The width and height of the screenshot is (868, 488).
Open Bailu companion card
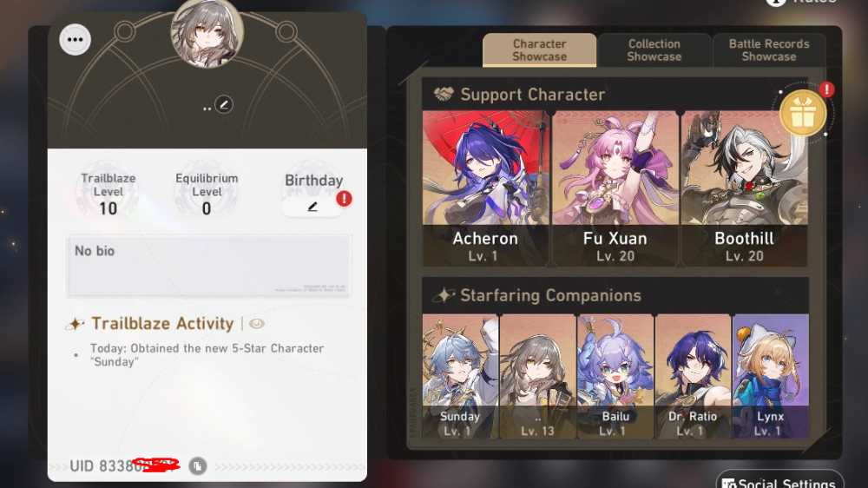[615, 376]
